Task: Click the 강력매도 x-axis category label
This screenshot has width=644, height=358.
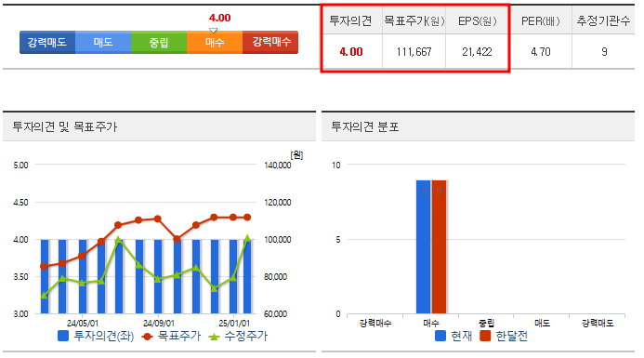Action: [598, 324]
